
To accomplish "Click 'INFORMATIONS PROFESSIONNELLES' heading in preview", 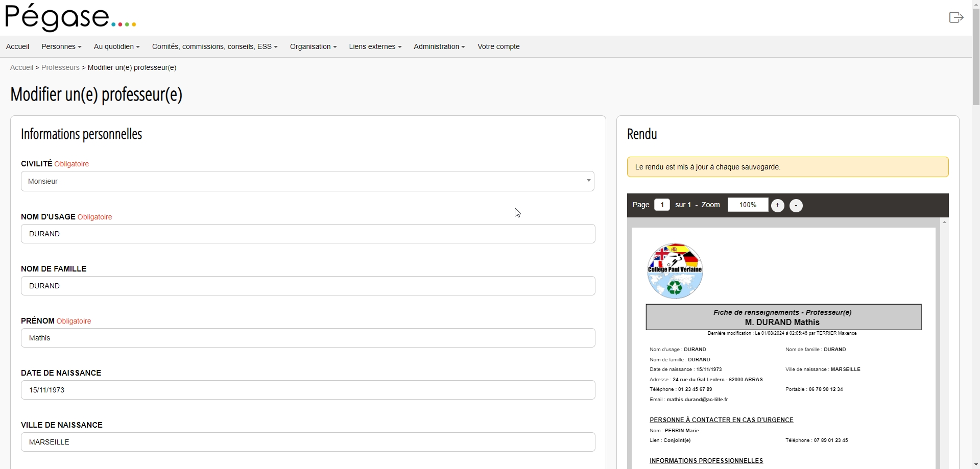I will pos(706,461).
